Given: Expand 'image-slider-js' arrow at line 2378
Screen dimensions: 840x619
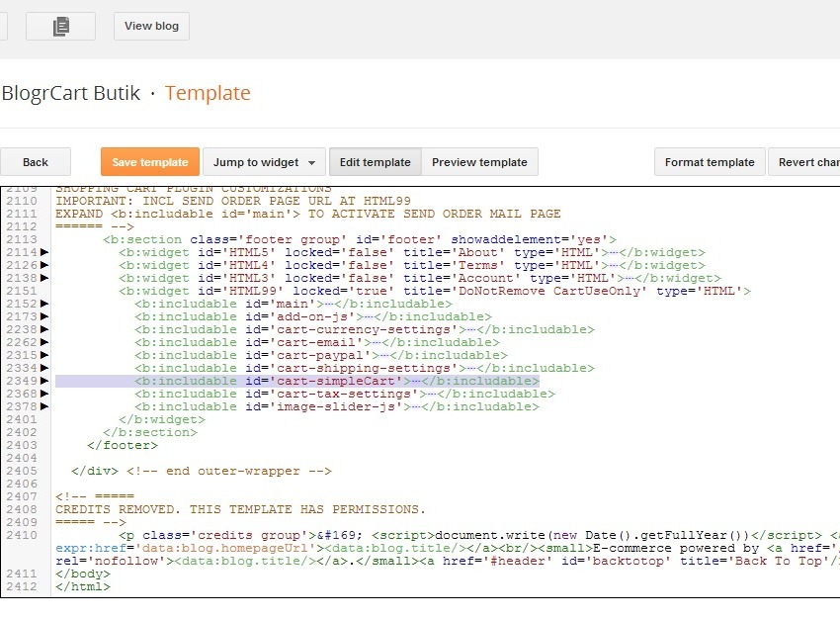Looking at the screenshot, I should (44, 406).
